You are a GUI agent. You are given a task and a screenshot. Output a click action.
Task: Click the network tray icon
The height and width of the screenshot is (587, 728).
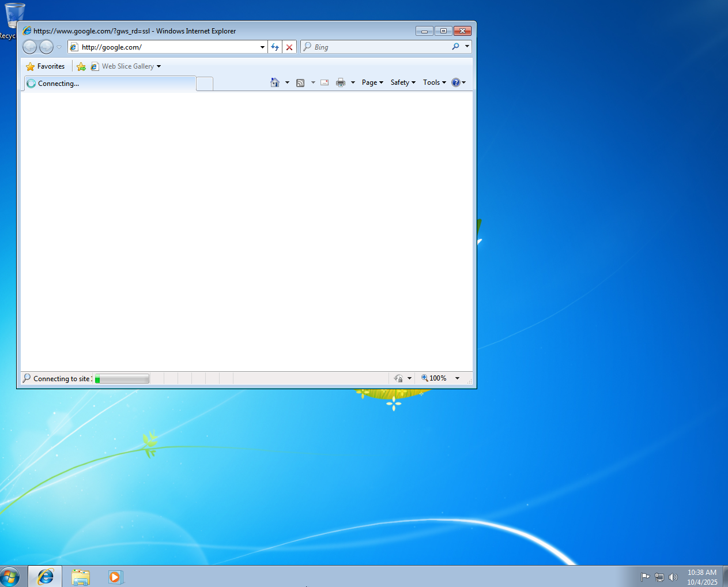(659, 577)
